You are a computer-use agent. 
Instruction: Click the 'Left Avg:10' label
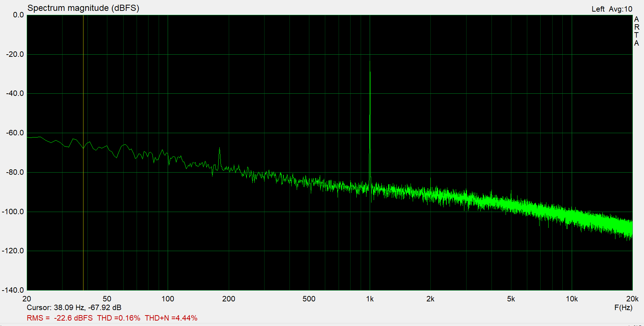[x=612, y=9]
